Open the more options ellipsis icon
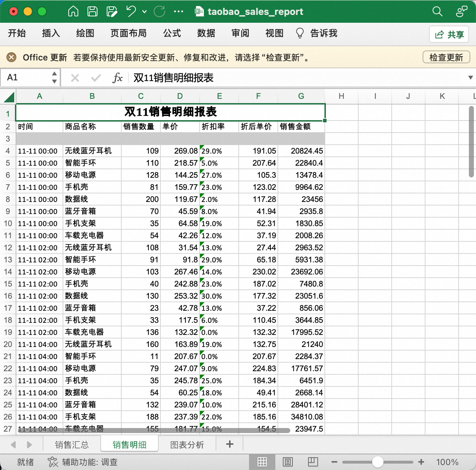The width and height of the screenshot is (476, 470). point(179,11)
